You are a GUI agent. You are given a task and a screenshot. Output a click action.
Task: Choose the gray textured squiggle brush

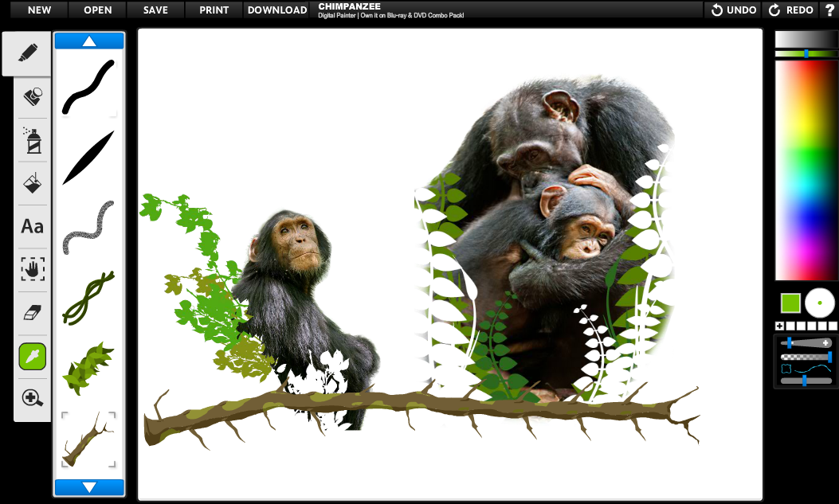click(88, 228)
